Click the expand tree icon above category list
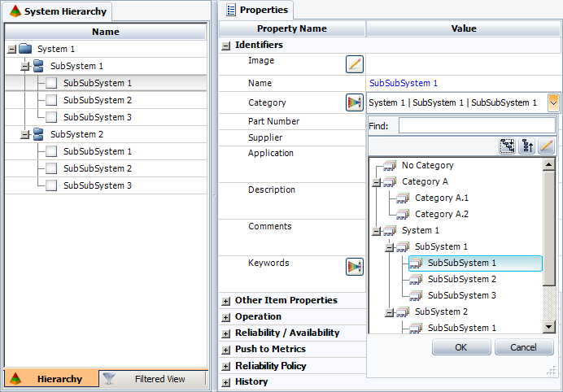Screen dimensions: 563x392 (507, 146)
